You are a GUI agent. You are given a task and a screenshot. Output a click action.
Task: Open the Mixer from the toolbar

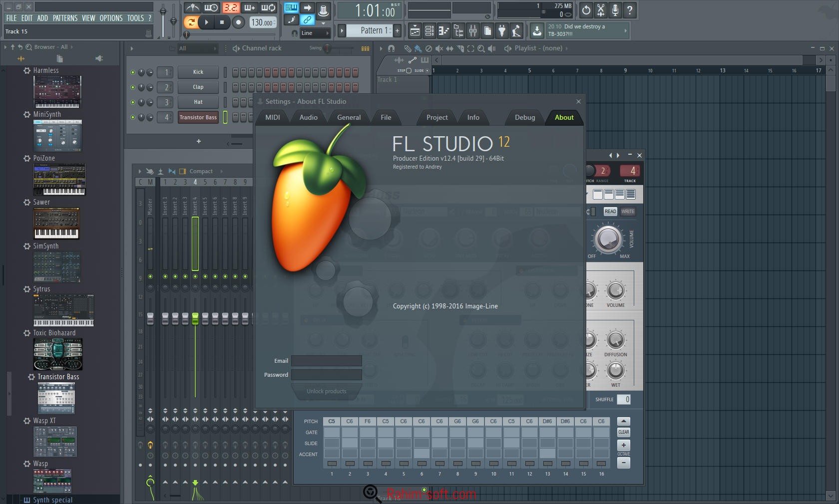coord(473,30)
